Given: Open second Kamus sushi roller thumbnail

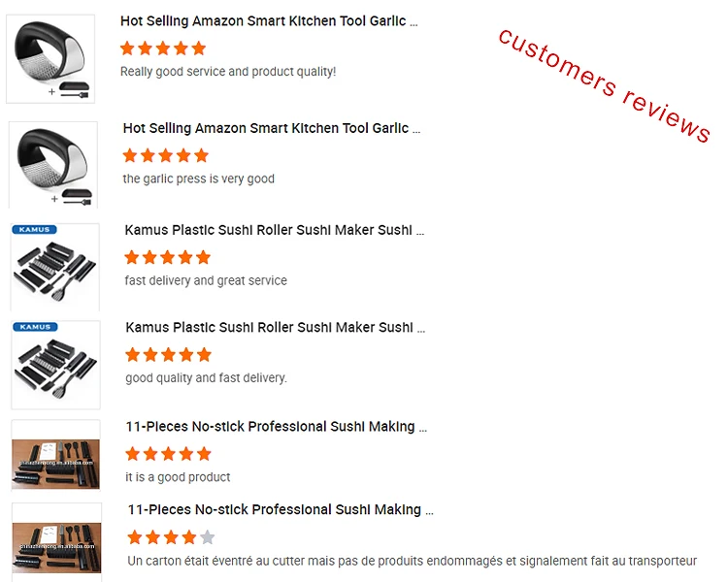Looking at the screenshot, I should point(55,364).
